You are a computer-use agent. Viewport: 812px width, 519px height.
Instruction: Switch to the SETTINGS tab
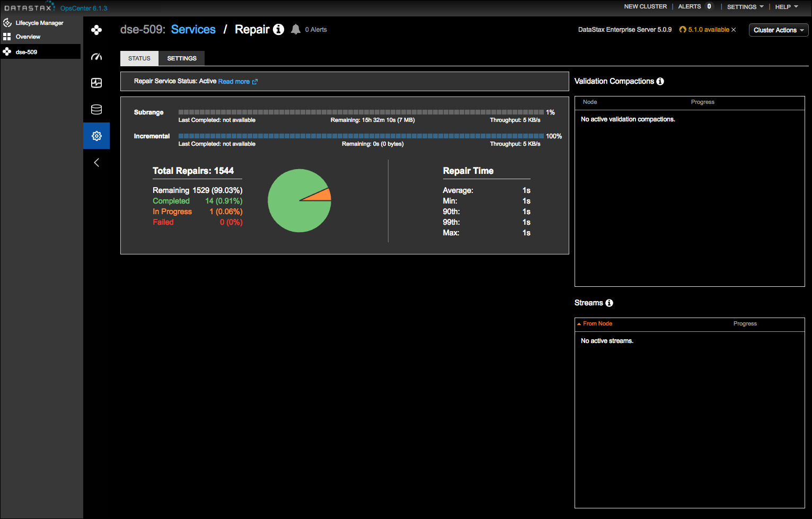[181, 58]
